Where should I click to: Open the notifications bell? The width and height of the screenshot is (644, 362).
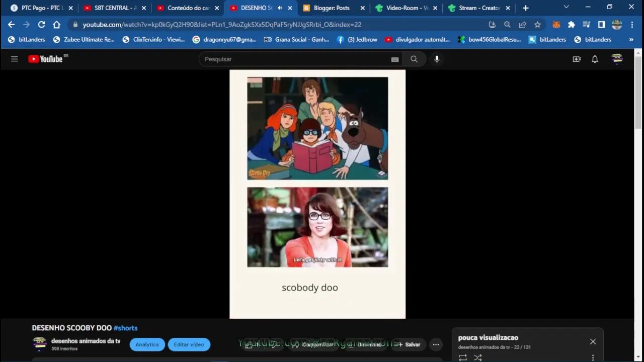(595, 59)
